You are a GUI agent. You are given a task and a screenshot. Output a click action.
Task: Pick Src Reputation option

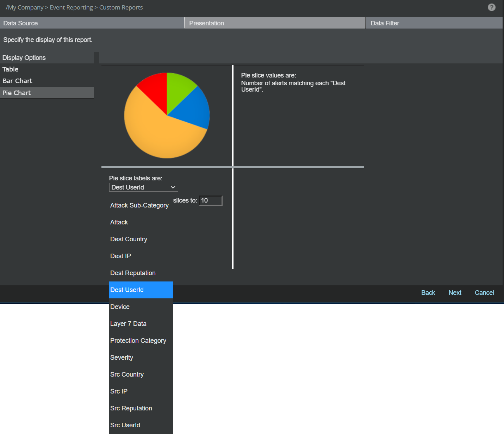pyautogui.click(x=141, y=408)
